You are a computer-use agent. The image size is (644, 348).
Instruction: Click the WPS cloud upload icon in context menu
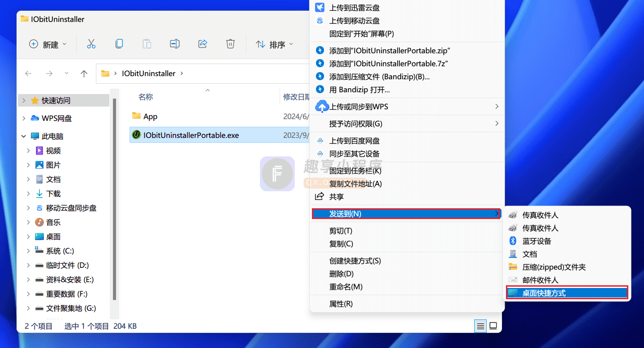[322, 107]
